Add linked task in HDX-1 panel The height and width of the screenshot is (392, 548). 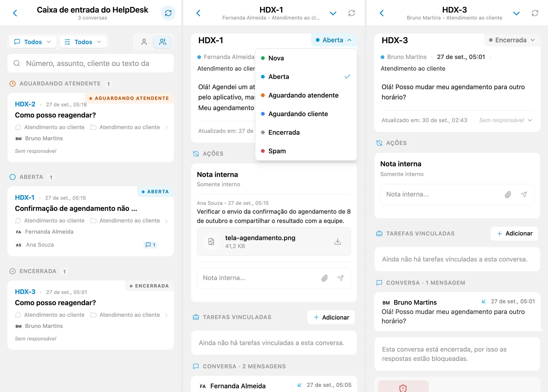coord(331,317)
